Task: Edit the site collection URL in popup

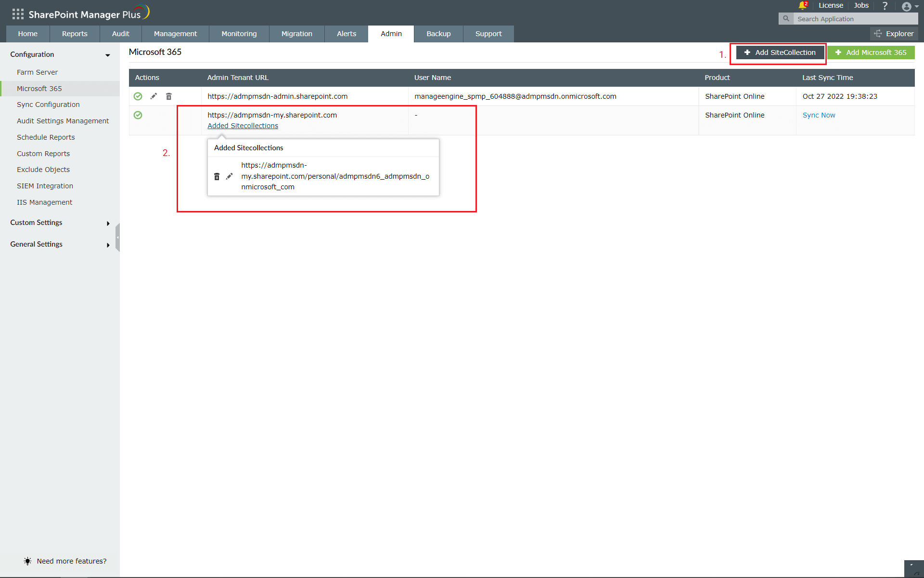Action: tap(230, 176)
